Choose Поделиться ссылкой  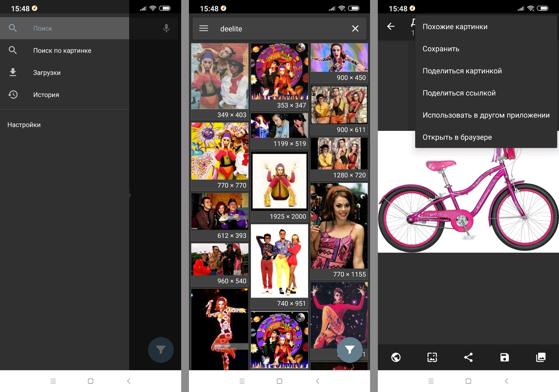tap(486, 93)
